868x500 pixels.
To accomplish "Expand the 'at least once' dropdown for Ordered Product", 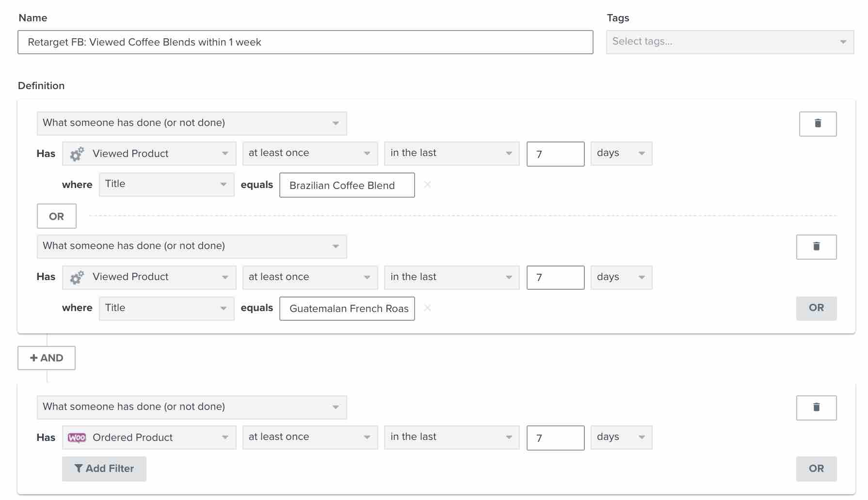I will pos(310,437).
